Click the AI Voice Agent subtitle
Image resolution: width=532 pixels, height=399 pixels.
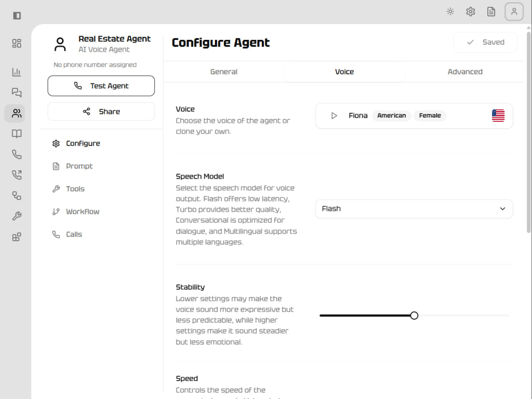point(104,49)
